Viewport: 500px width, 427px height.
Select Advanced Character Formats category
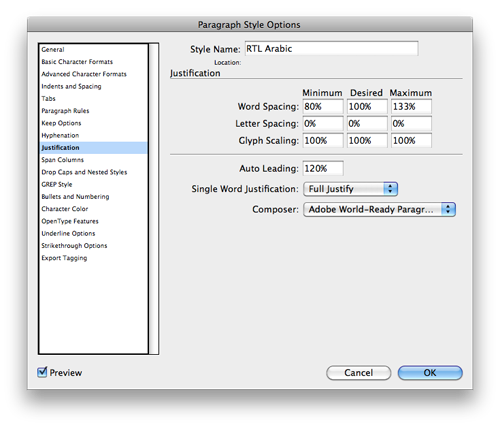click(x=93, y=74)
